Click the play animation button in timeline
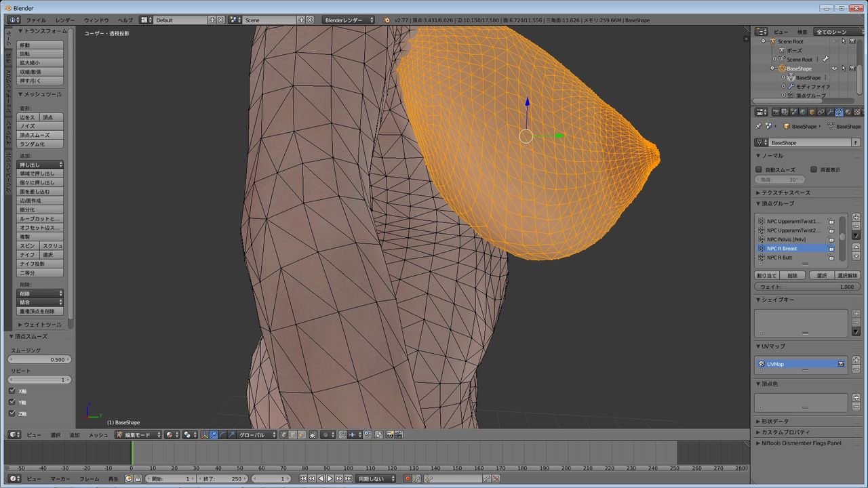868x488 pixels. click(x=330, y=479)
